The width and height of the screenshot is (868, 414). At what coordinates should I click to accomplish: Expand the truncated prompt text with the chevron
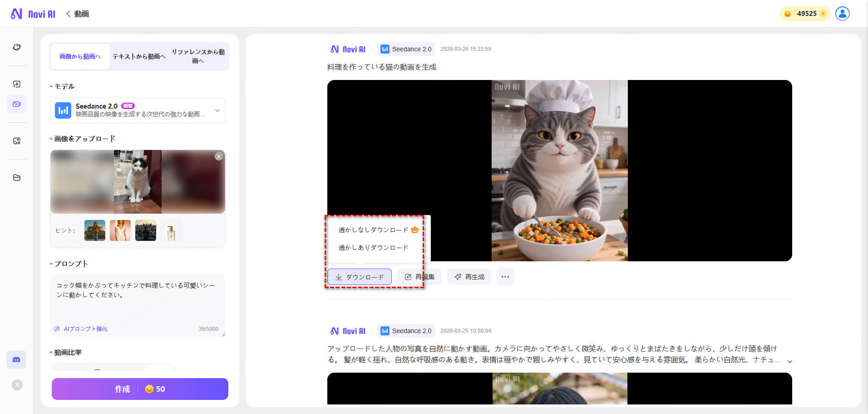click(790, 361)
